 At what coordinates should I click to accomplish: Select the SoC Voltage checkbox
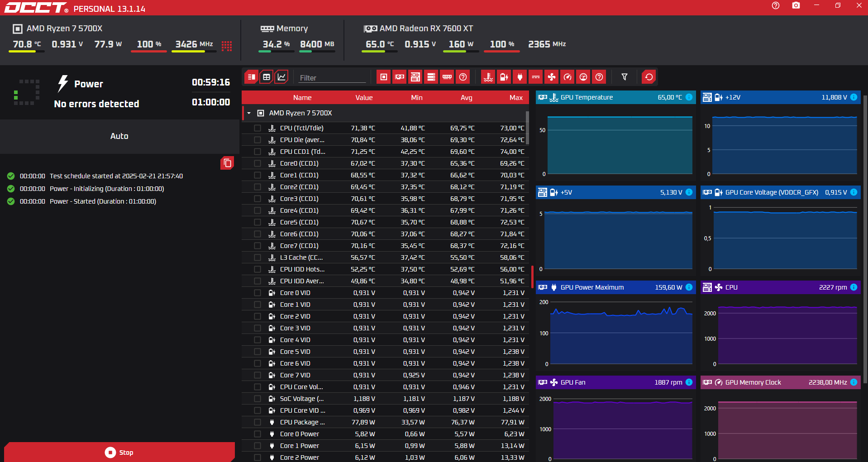point(258,399)
